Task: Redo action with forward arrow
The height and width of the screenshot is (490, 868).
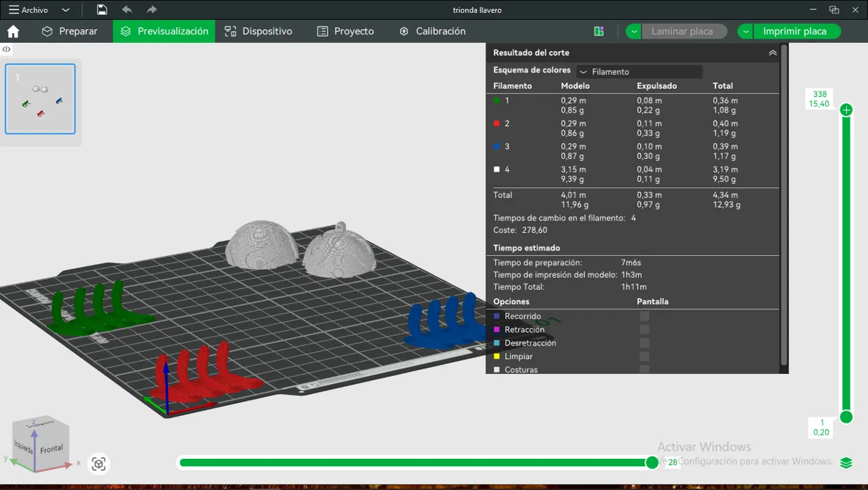Action: [x=152, y=10]
